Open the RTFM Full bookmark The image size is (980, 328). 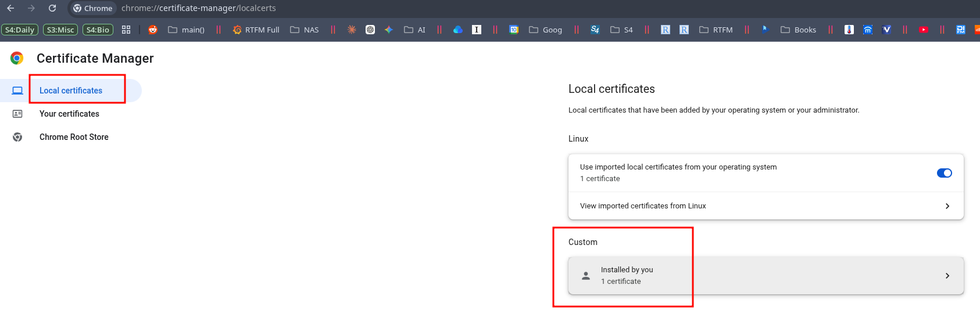tap(256, 30)
